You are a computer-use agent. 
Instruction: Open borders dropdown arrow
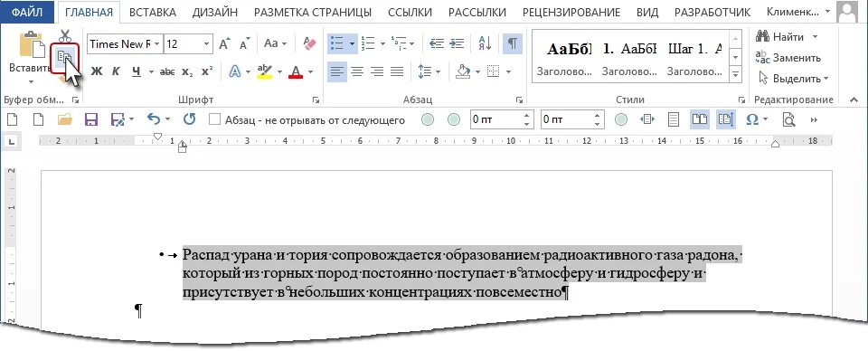coord(508,72)
